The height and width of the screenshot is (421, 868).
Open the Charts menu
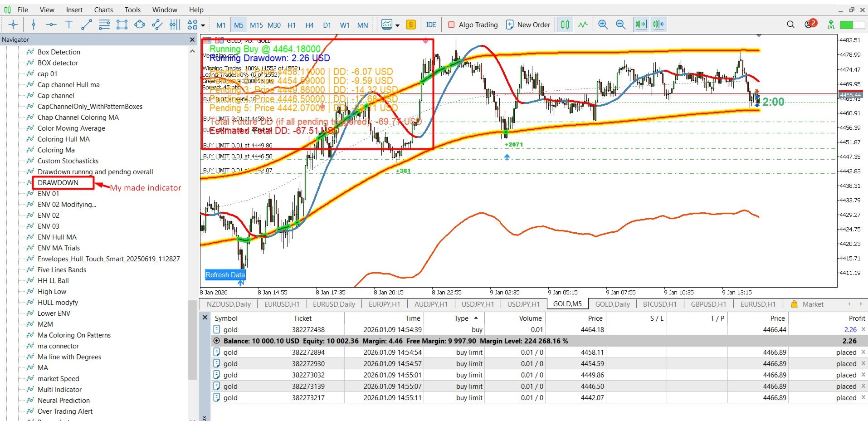pyautogui.click(x=103, y=10)
